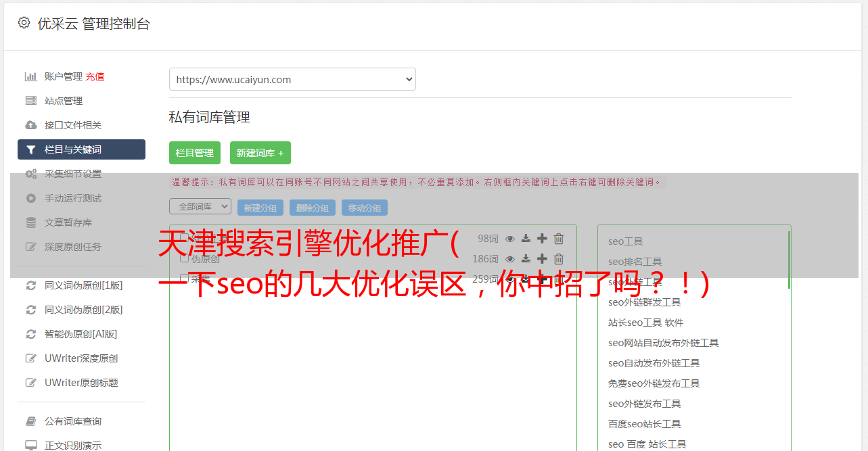Image resolution: width=868 pixels, height=451 pixels.
Task: Select keyword seo自动发布外链工具
Action: coord(654,363)
